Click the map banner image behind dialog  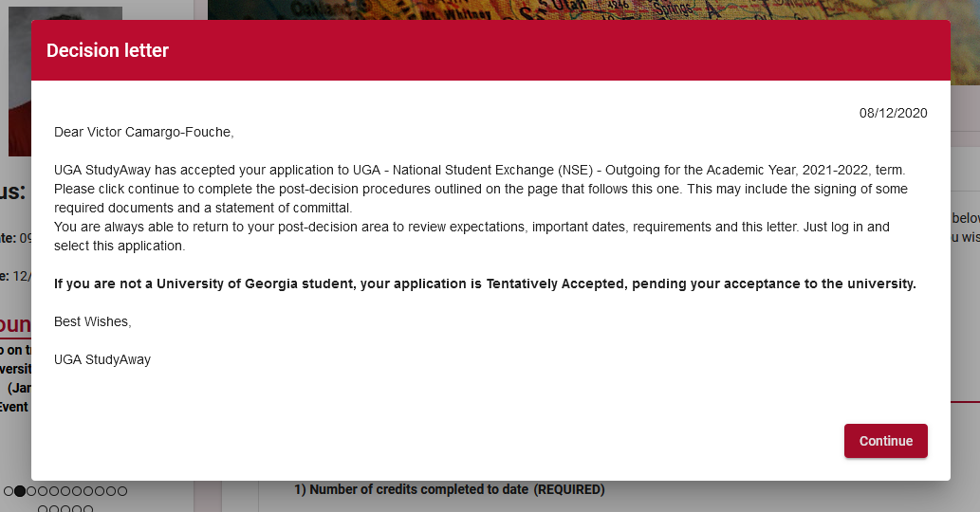point(593,10)
